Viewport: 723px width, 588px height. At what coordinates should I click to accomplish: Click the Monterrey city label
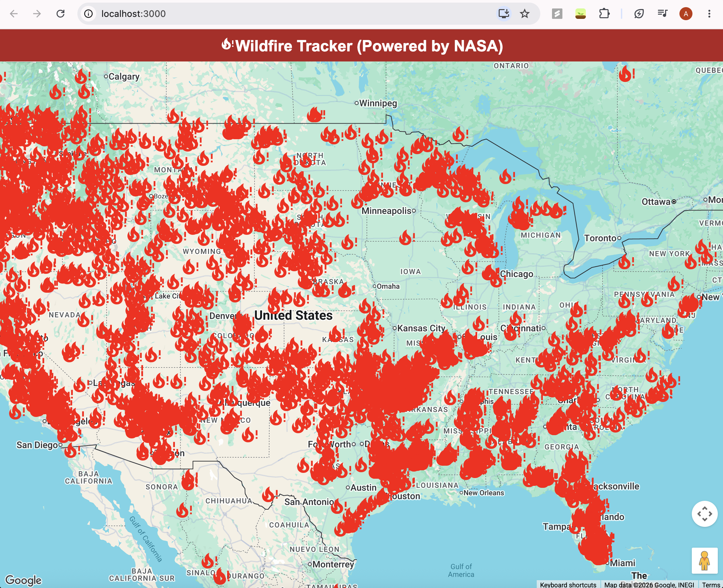(333, 564)
